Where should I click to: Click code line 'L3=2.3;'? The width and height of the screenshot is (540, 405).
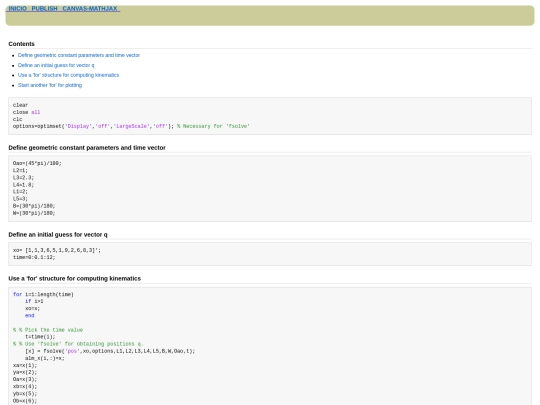[23, 178]
